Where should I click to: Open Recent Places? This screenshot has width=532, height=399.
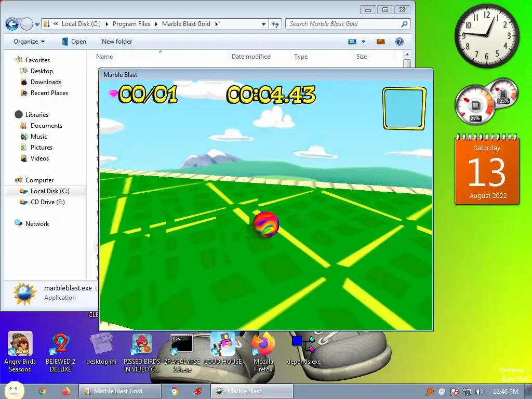tap(45, 92)
